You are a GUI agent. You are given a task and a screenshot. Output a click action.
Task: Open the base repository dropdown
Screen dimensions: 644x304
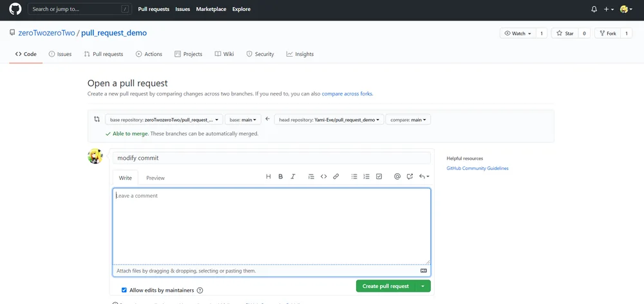(x=164, y=120)
